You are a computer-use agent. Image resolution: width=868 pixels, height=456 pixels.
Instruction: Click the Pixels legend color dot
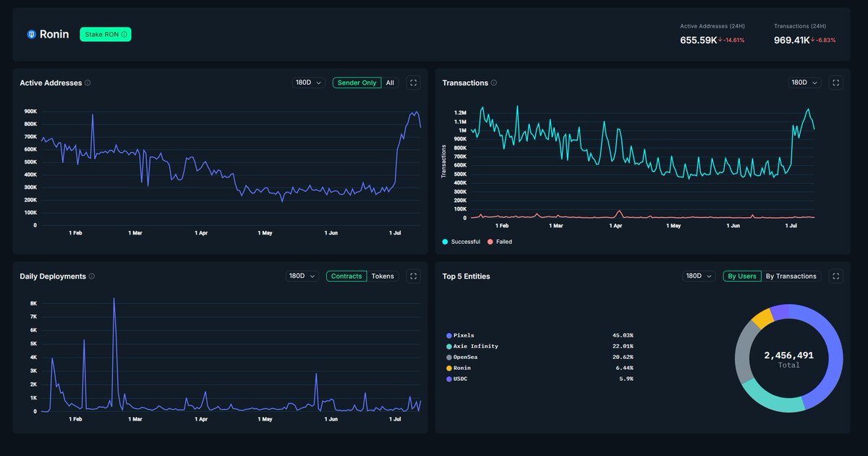tap(449, 336)
